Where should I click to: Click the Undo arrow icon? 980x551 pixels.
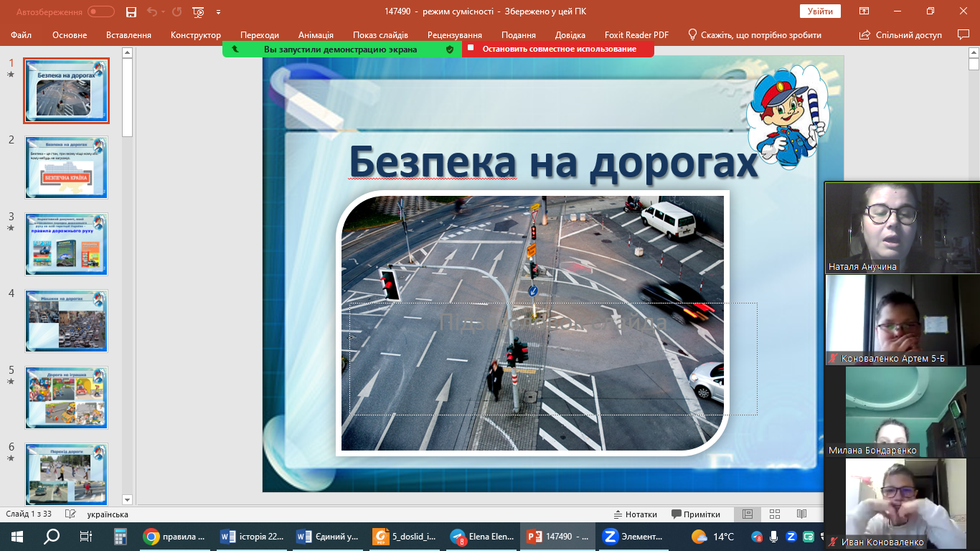click(151, 12)
